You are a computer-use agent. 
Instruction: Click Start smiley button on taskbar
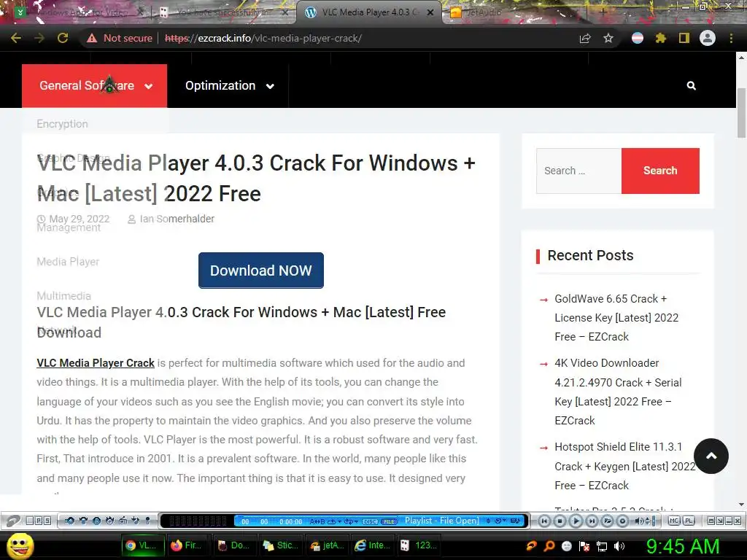[20, 546]
